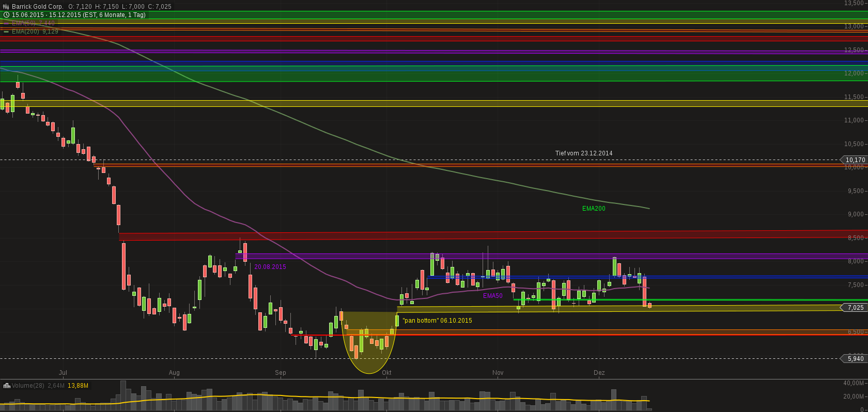Click the EMA(200) 9,129 legend entry

tap(35, 31)
